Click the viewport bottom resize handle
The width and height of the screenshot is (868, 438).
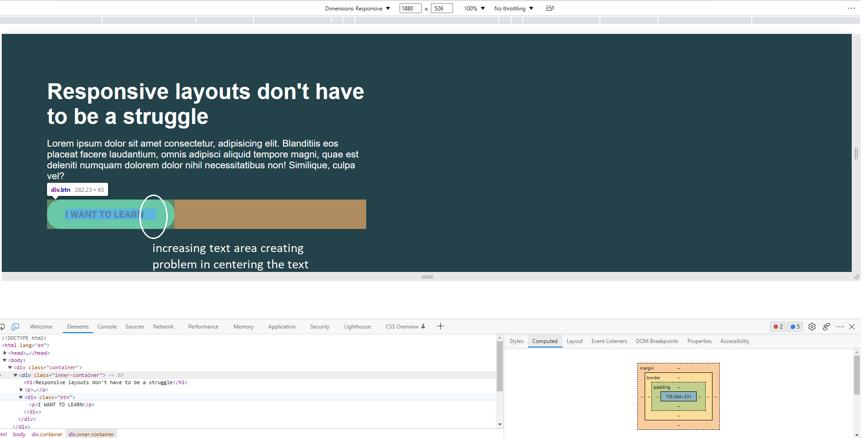[427, 276]
